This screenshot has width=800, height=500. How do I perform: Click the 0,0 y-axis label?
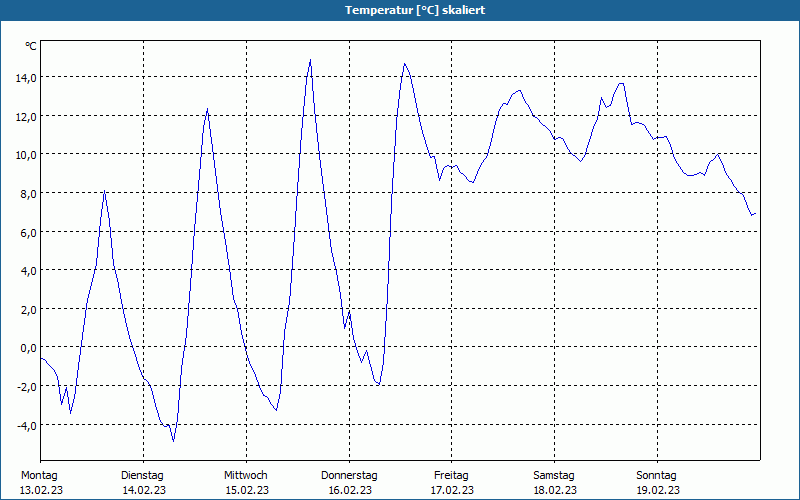point(29,348)
